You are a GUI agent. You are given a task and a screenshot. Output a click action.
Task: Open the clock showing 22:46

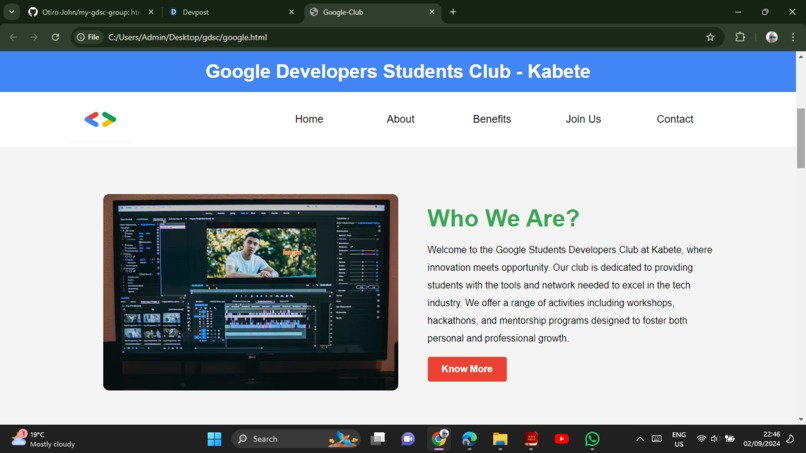(761, 439)
